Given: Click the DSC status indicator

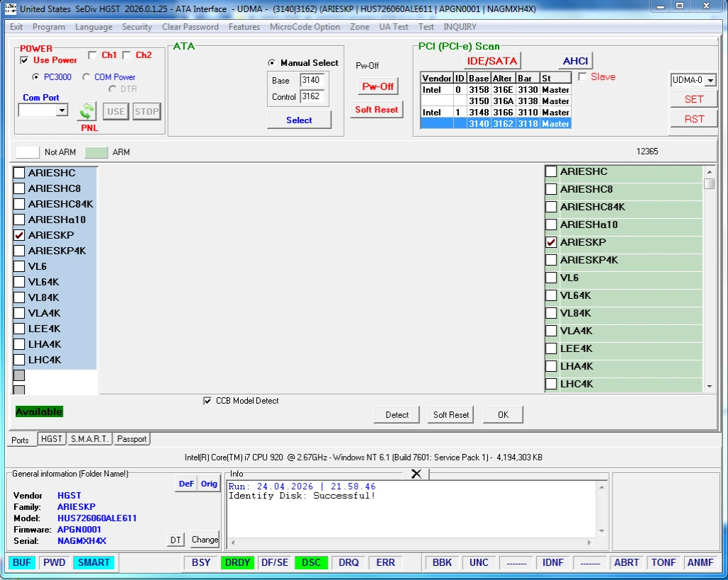Looking at the screenshot, I should pyautogui.click(x=311, y=562).
